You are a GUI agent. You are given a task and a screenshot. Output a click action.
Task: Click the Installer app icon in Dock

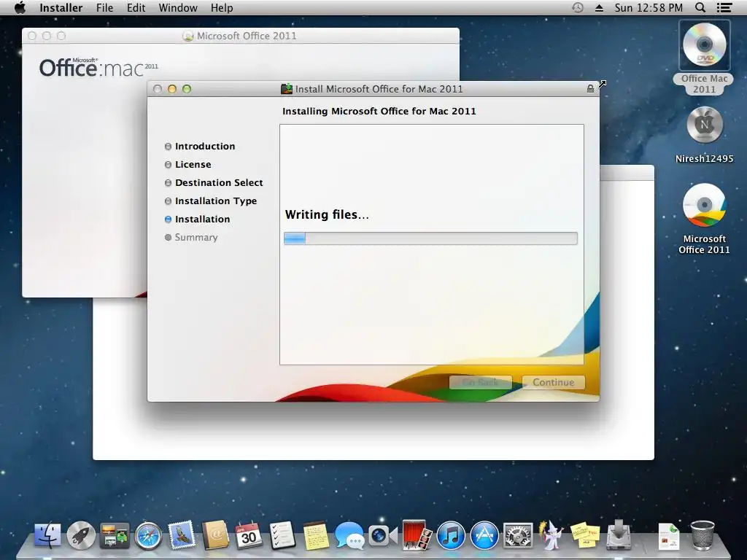tap(619, 534)
